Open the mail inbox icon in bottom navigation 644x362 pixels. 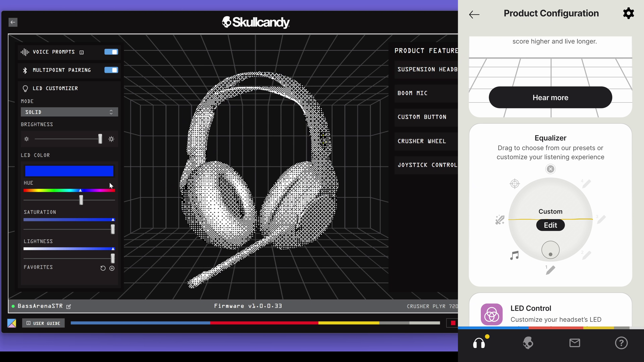pos(575,343)
